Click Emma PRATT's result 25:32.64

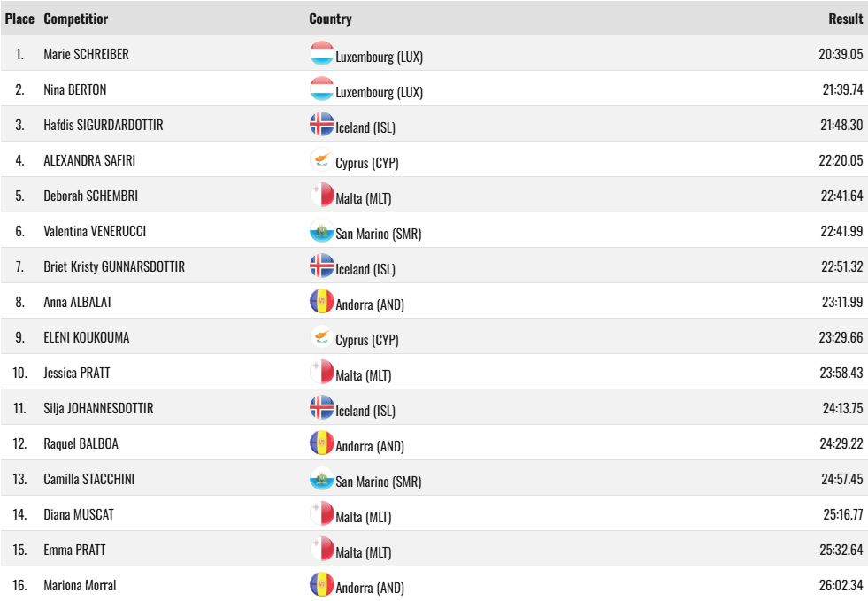coord(841,550)
